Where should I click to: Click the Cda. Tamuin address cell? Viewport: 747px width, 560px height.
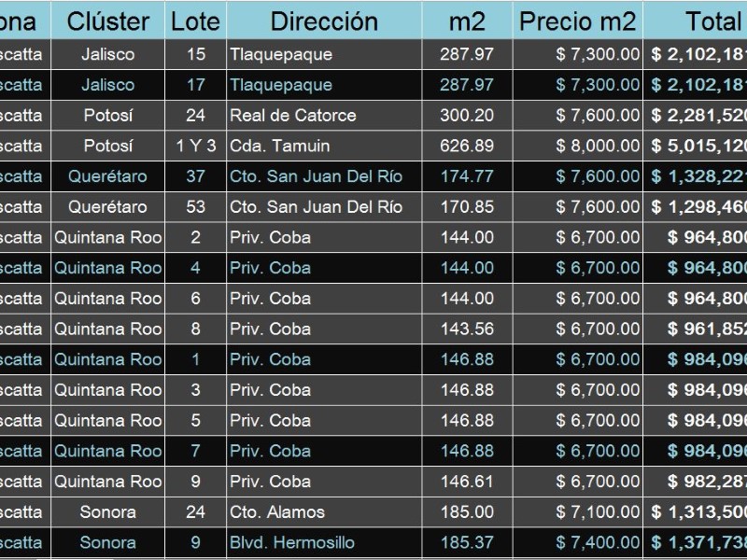(x=324, y=146)
